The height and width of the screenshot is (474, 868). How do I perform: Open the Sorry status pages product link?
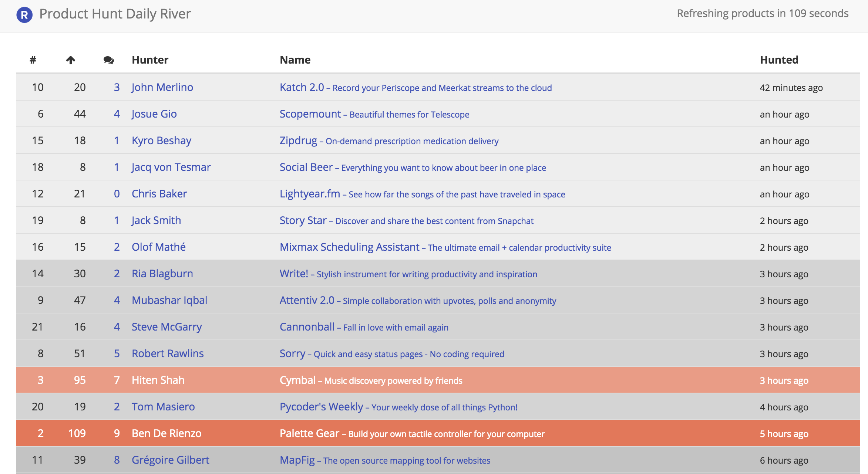pos(292,353)
